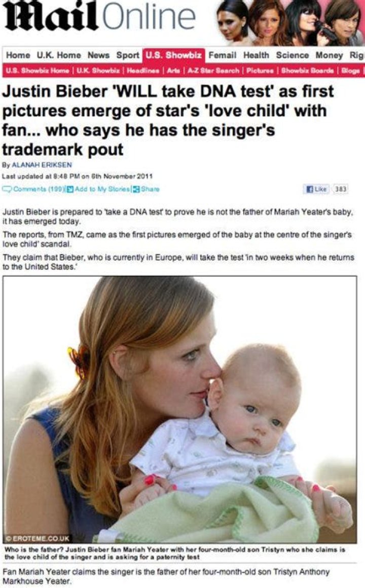
Task: Click the Add to My Stories icon
Action: click(69, 189)
